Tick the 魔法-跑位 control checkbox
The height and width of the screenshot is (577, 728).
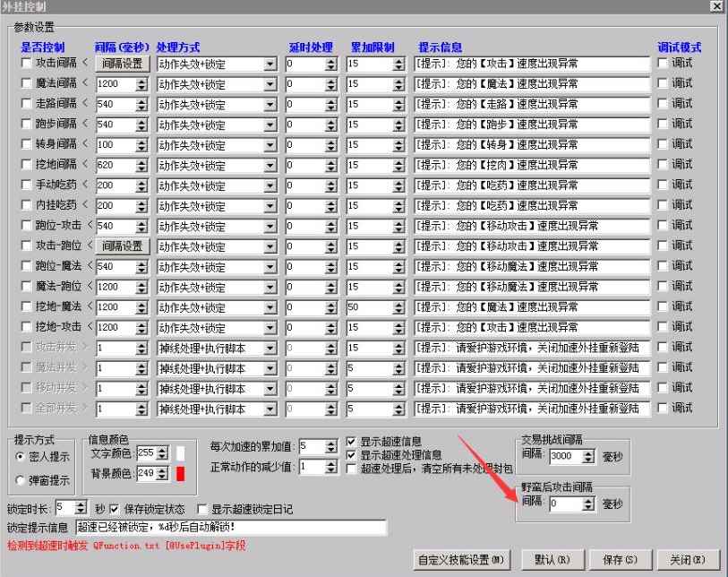coord(27,287)
